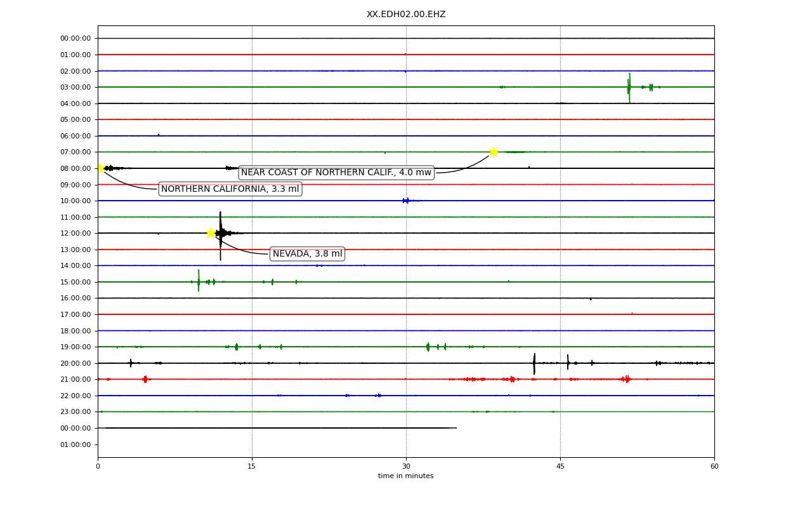Click the green spike on the 03:00:00 trace

(x=629, y=88)
